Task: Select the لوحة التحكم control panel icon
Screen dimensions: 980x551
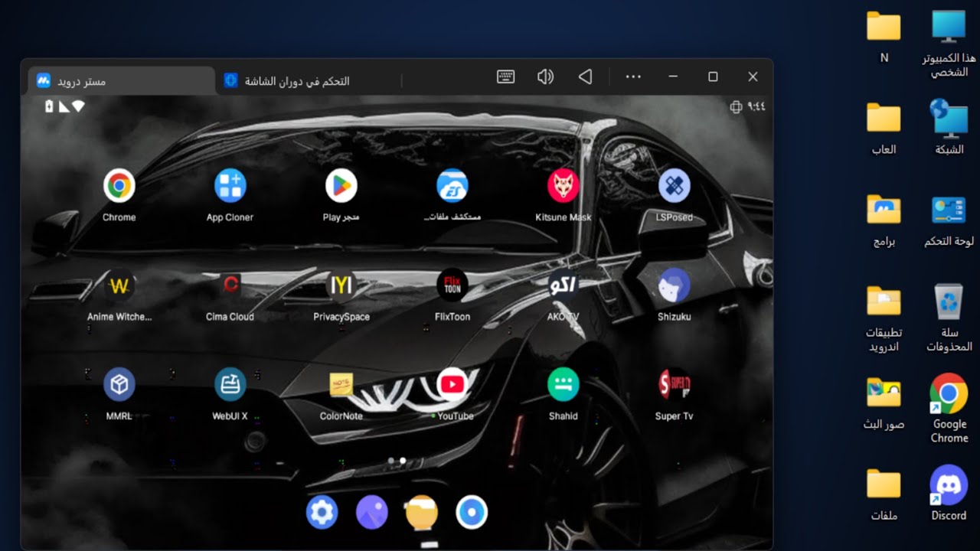Action: click(x=949, y=220)
